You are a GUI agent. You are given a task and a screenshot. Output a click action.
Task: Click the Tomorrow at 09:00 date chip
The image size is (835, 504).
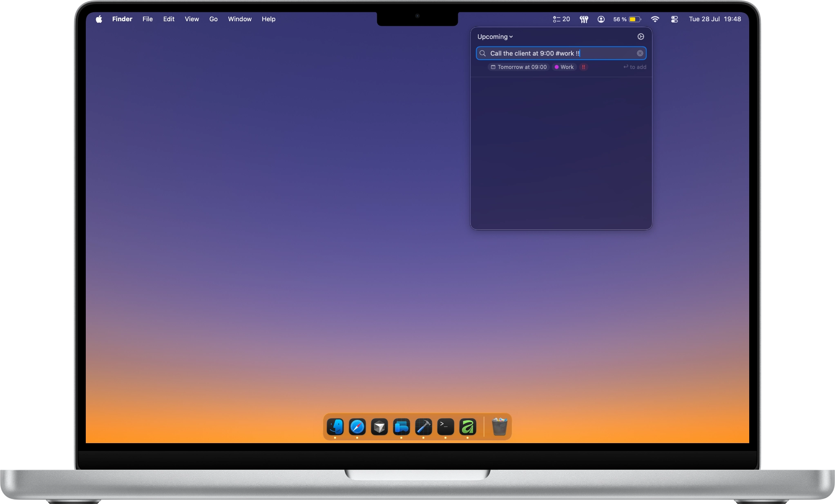(x=519, y=67)
